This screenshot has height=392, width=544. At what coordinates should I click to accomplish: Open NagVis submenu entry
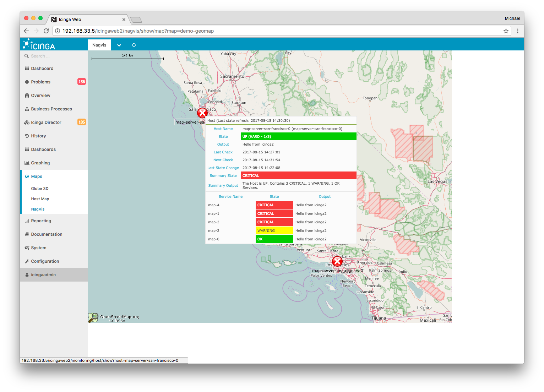[x=38, y=209]
